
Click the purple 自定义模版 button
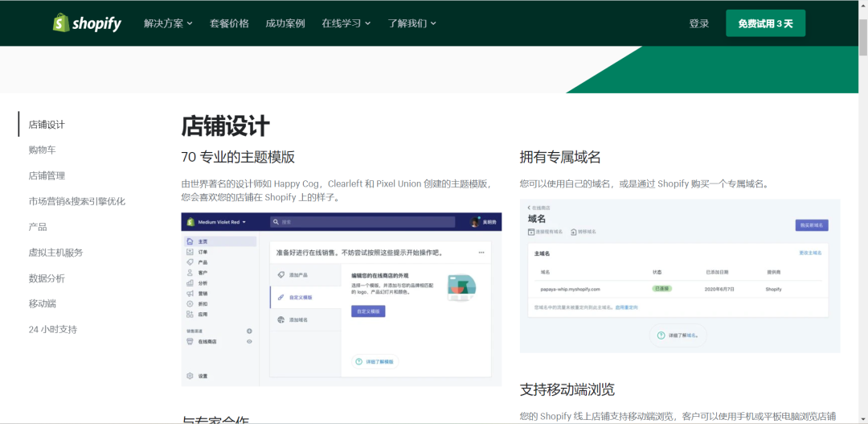click(368, 311)
